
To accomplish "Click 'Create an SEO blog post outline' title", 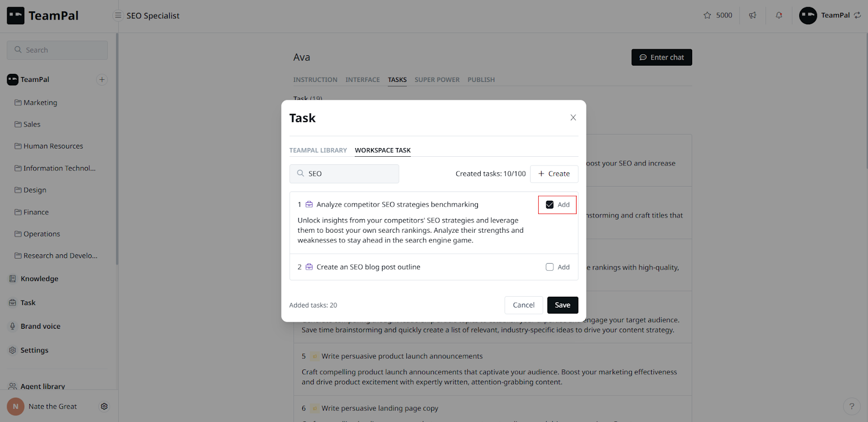I will tap(368, 267).
